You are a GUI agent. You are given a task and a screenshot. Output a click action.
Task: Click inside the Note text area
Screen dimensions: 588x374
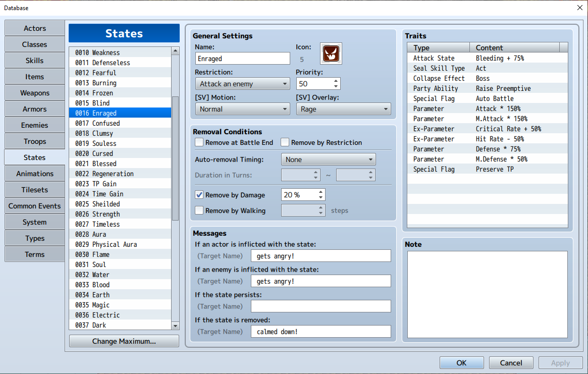[487, 294]
